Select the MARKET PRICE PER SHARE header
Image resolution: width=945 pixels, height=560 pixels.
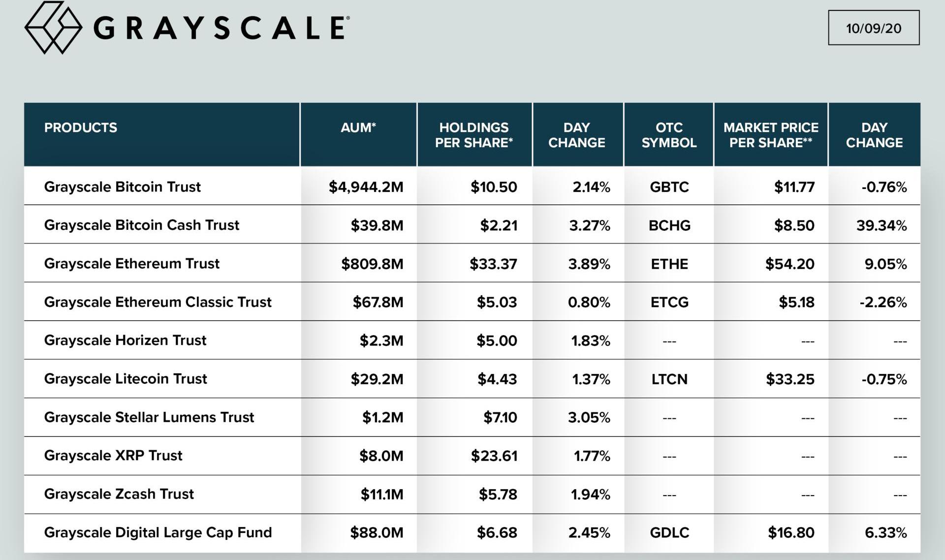(771, 135)
